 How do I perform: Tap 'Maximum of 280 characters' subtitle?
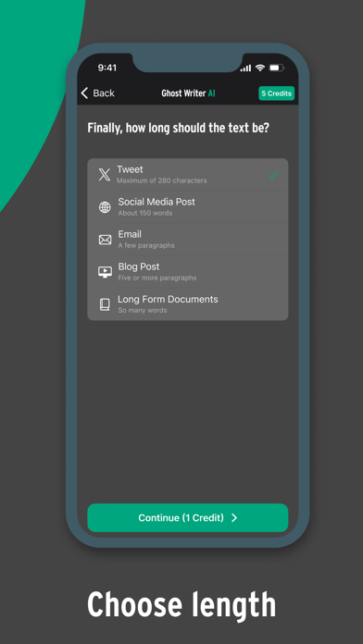tap(161, 180)
